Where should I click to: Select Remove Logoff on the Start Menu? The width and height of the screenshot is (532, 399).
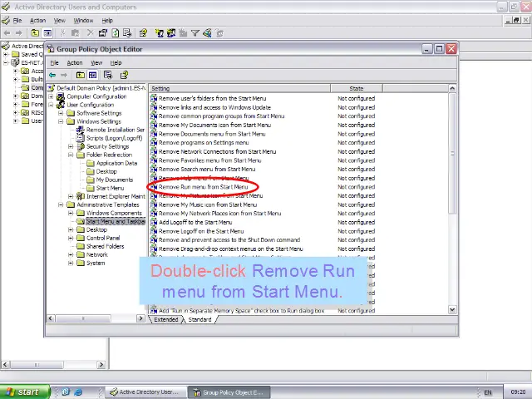click(x=201, y=231)
